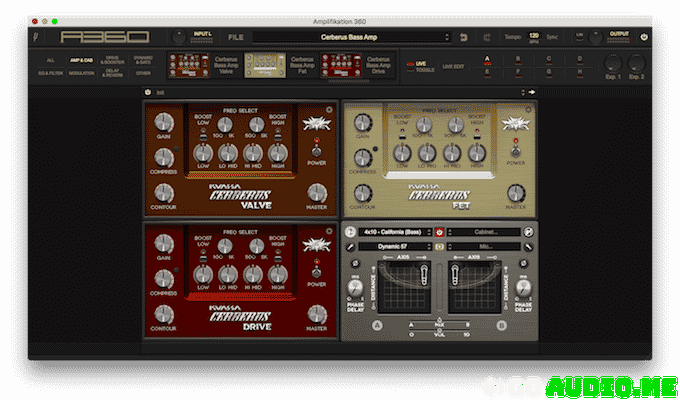The image size is (680, 400).
Task: Click the Master knob on the Drive amp
Action: coord(318,314)
